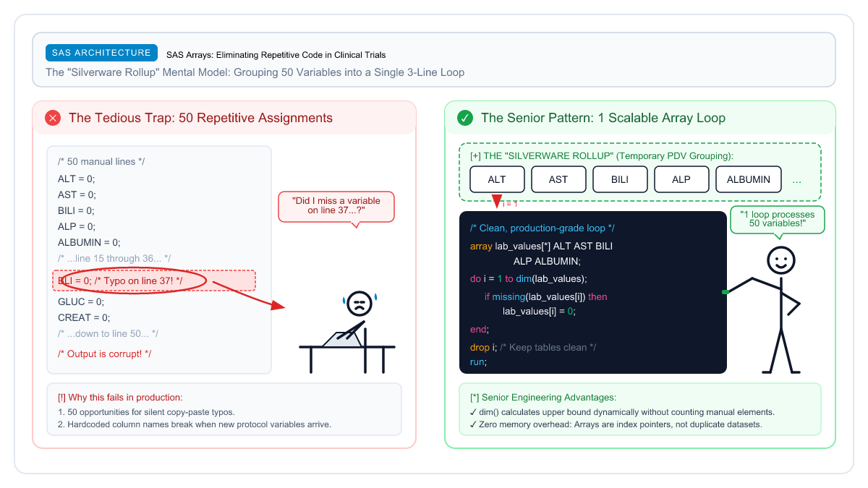Click the "1 loop processes 50 variables!" speech bubble

pyautogui.click(x=777, y=220)
